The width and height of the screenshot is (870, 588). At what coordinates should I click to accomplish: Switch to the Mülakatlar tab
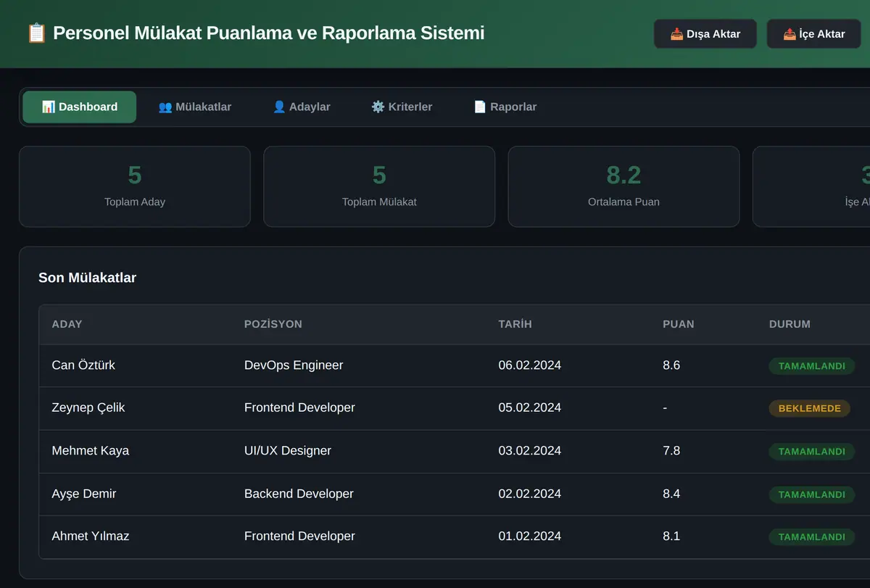pos(195,107)
